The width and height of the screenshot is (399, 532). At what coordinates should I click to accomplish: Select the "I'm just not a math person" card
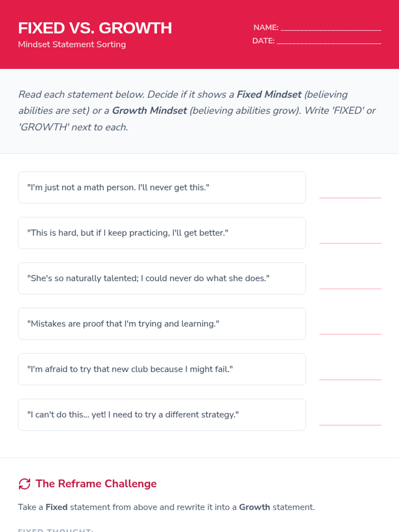click(162, 188)
